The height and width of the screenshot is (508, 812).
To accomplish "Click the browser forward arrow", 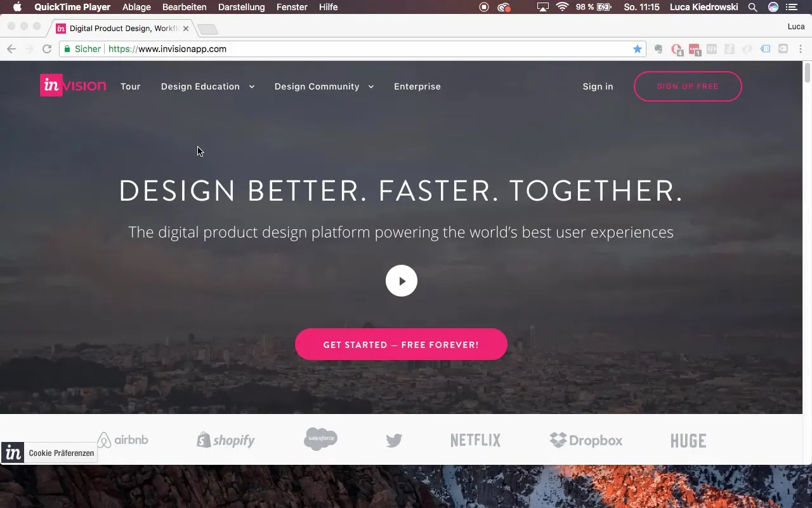I will [x=29, y=49].
